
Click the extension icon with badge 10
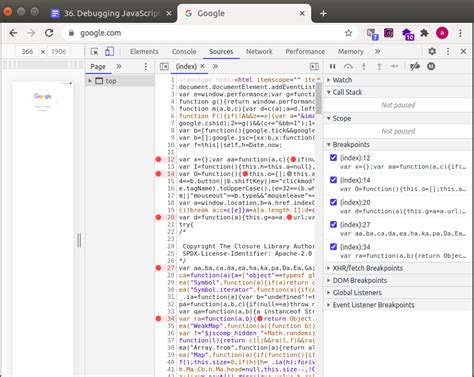click(408, 34)
